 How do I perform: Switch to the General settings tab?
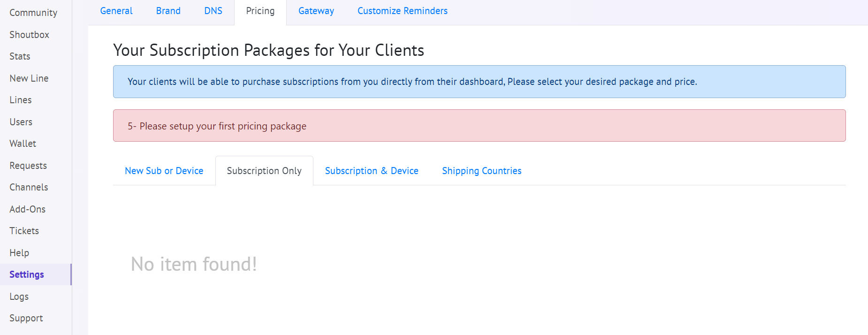pos(116,11)
